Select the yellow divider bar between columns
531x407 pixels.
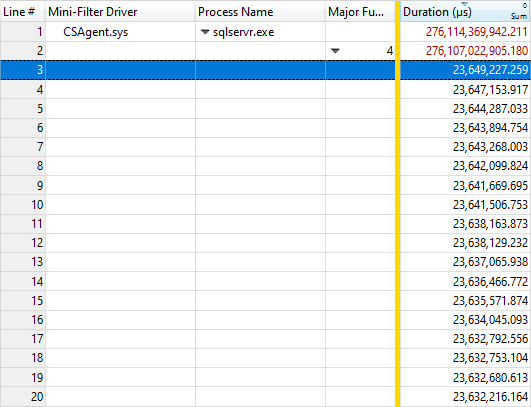tap(398, 203)
